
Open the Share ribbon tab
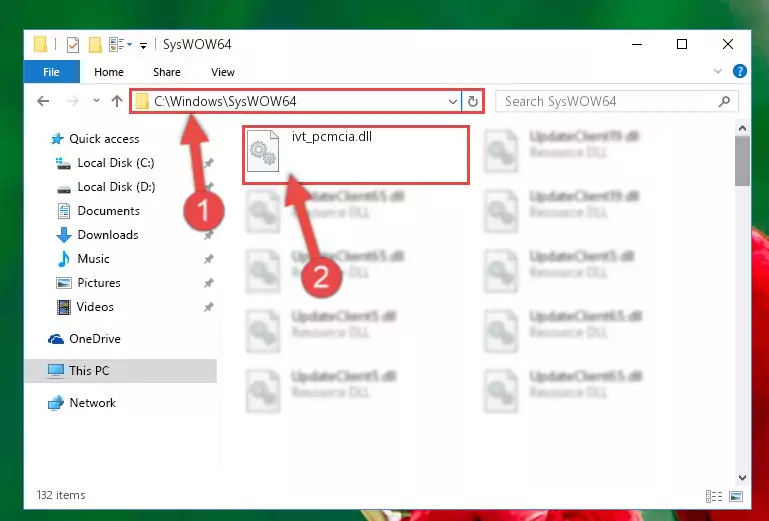coord(167,72)
